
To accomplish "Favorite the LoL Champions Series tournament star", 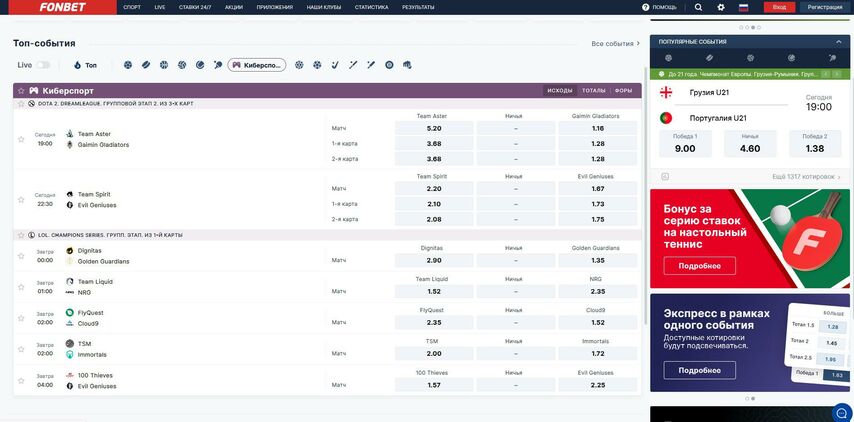I will 21,235.
